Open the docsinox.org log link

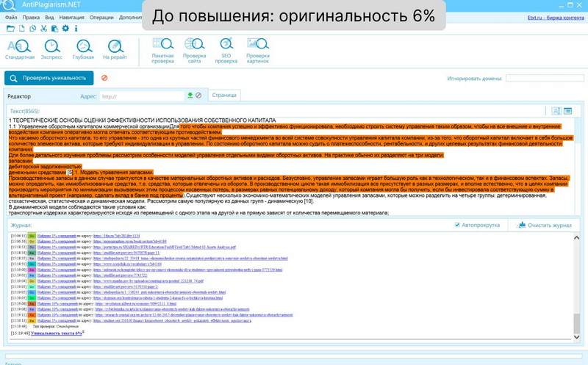(x=158, y=298)
